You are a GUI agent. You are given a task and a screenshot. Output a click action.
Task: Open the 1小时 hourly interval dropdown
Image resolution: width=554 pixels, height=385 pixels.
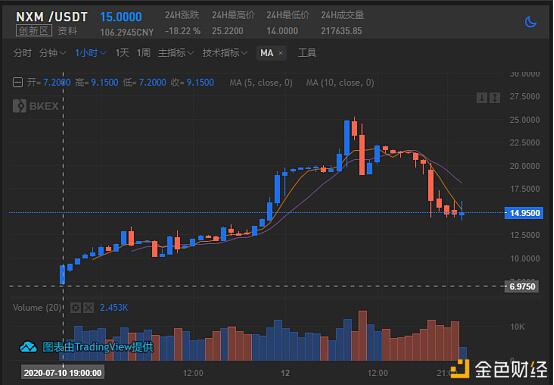[x=90, y=53]
